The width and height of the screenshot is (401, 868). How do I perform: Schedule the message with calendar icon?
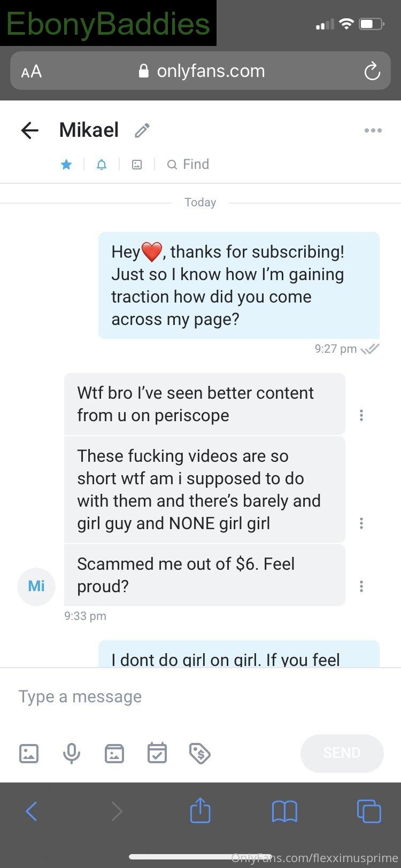(157, 753)
